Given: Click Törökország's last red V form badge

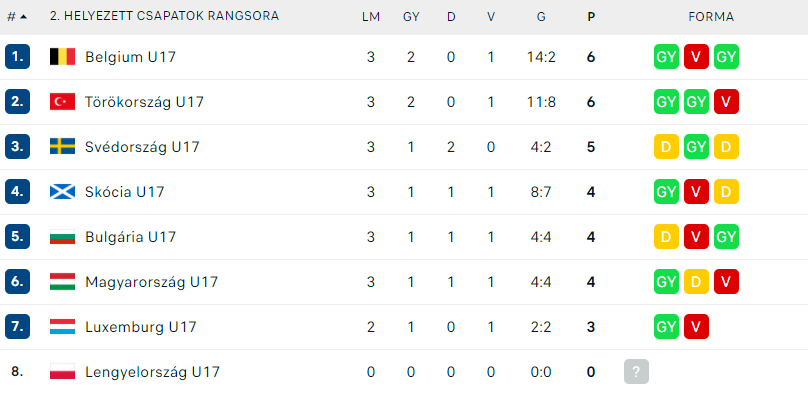Looking at the screenshot, I should pyautogui.click(x=726, y=102).
